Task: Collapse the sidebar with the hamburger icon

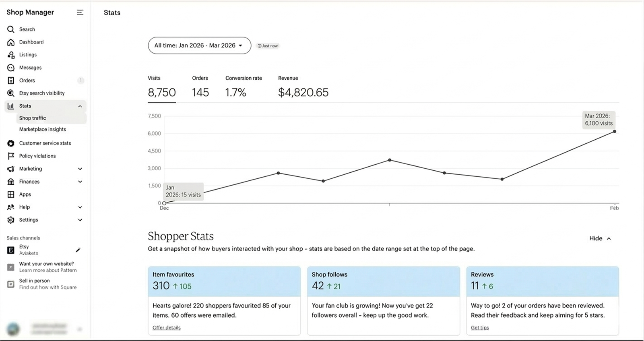Action: click(x=80, y=12)
